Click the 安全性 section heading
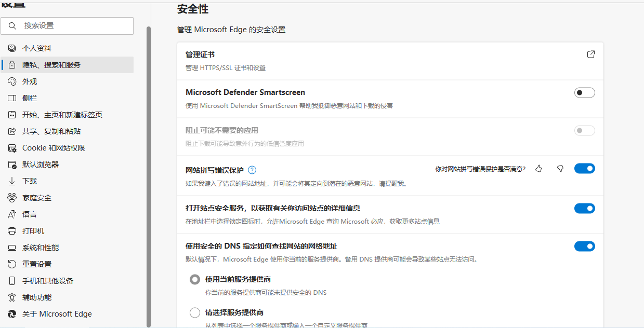This screenshot has height=328, width=644. 193,9
